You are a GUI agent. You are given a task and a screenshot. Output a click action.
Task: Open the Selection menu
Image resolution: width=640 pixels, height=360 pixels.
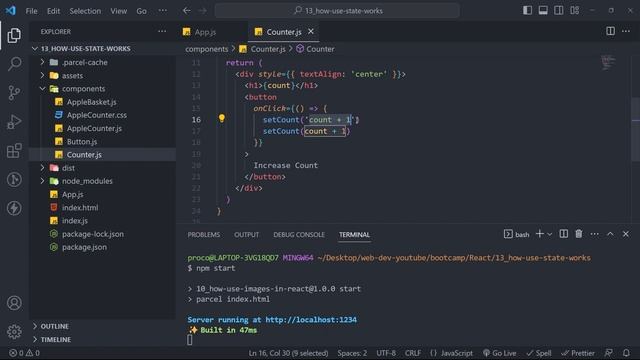click(x=85, y=11)
